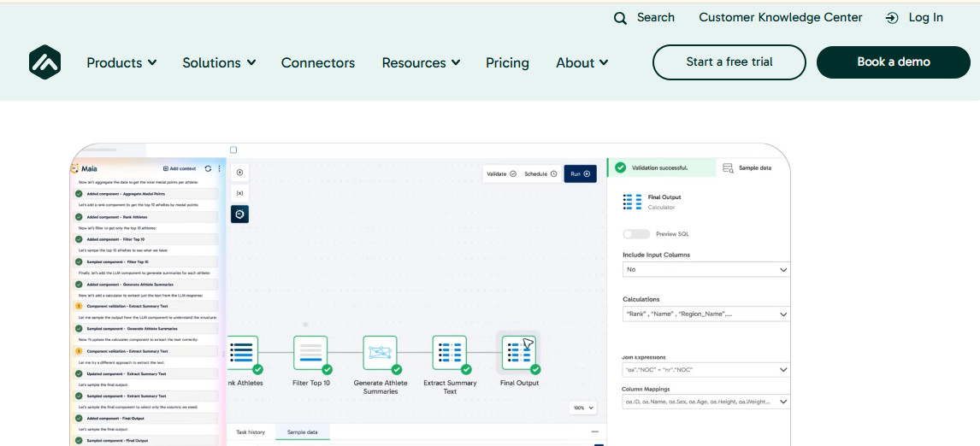Image resolution: width=980 pixels, height=446 pixels.
Task: Click the add component plus icon
Action: pyautogui.click(x=239, y=172)
